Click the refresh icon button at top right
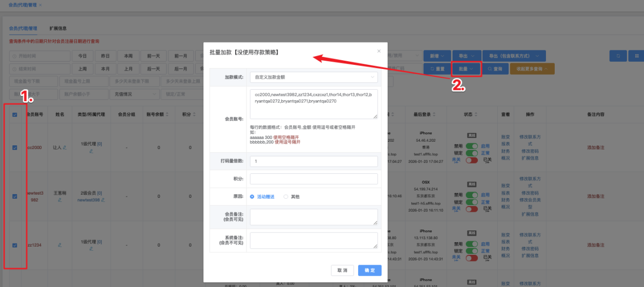 coord(618,56)
